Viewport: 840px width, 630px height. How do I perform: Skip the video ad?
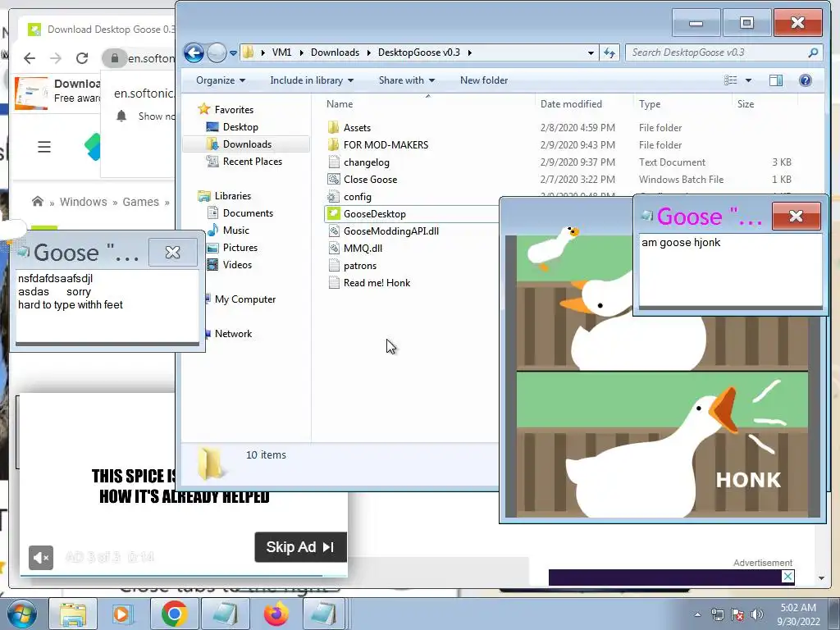point(300,547)
